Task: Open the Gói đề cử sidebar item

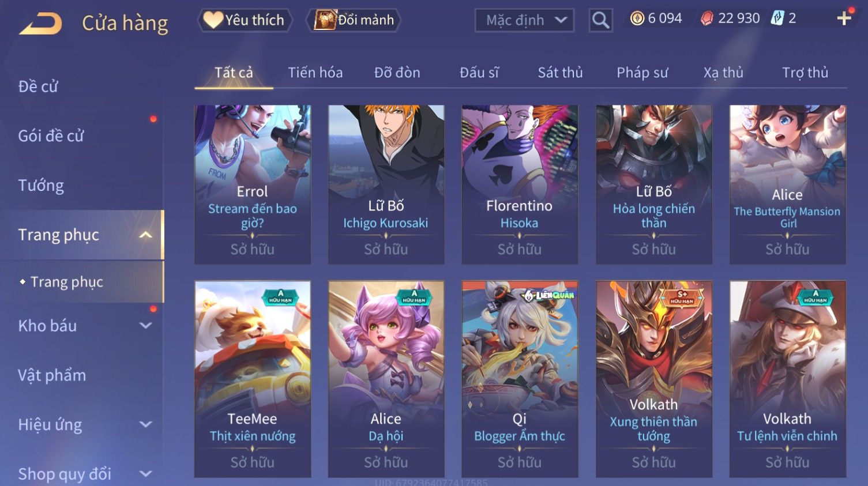Action: 51,136
